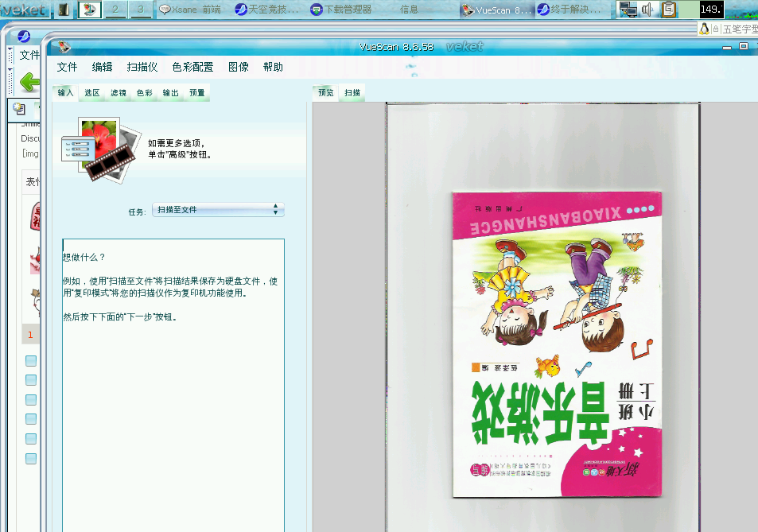Viewport: 758px width, 532px height.
Task: Click the 149 readout in the tray
Action: pos(712,10)
